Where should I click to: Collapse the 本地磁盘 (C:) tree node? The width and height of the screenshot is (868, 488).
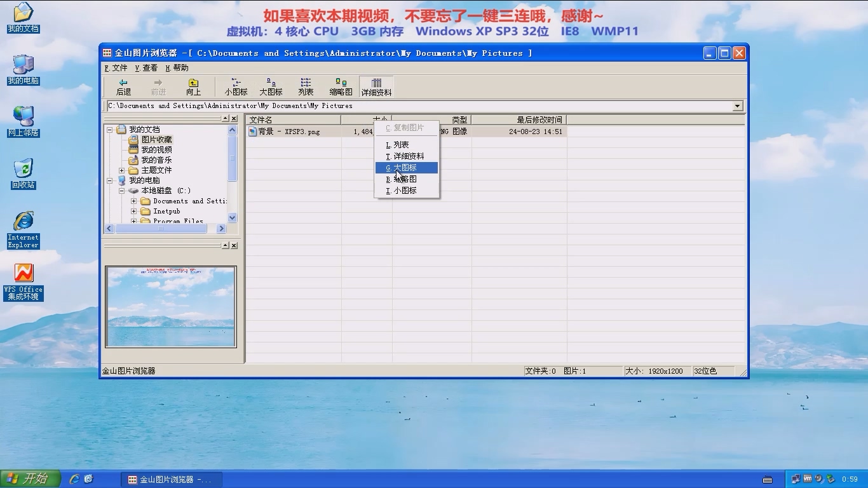pyautogui.click(x=122, y=191)
